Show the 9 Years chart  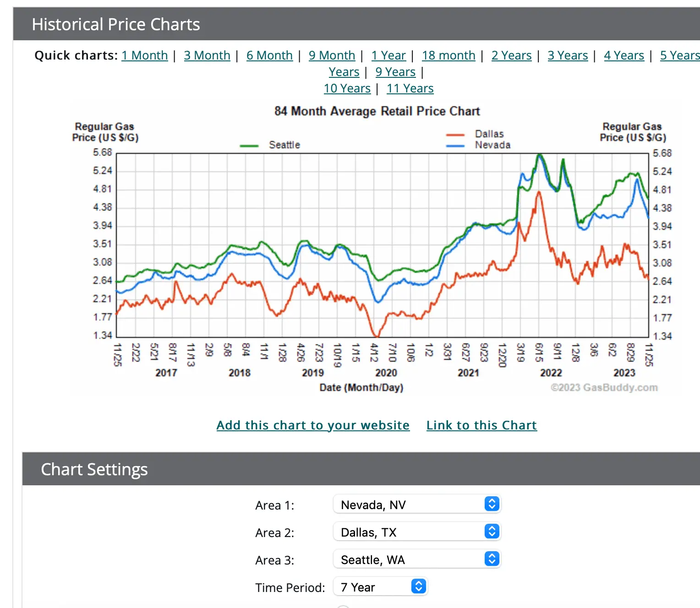395,72
